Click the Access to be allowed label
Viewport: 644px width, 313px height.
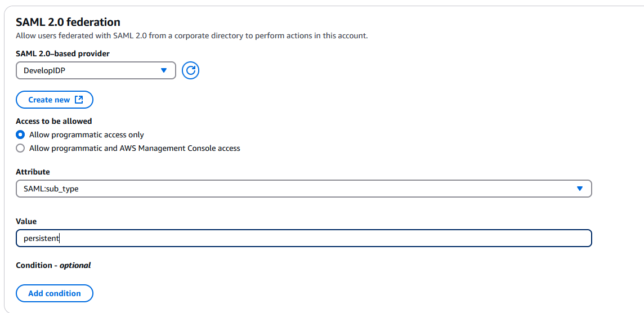pos(54,121)
